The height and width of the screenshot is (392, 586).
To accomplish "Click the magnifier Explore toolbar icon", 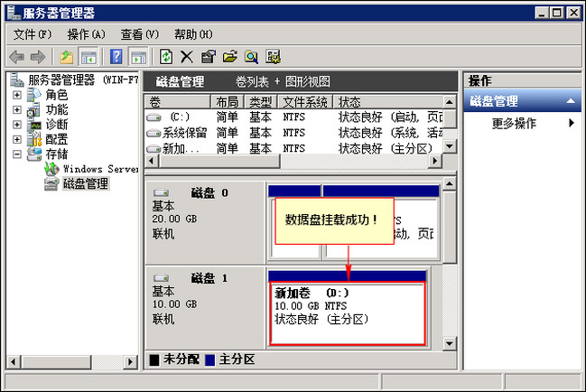I will pos(251,57).
